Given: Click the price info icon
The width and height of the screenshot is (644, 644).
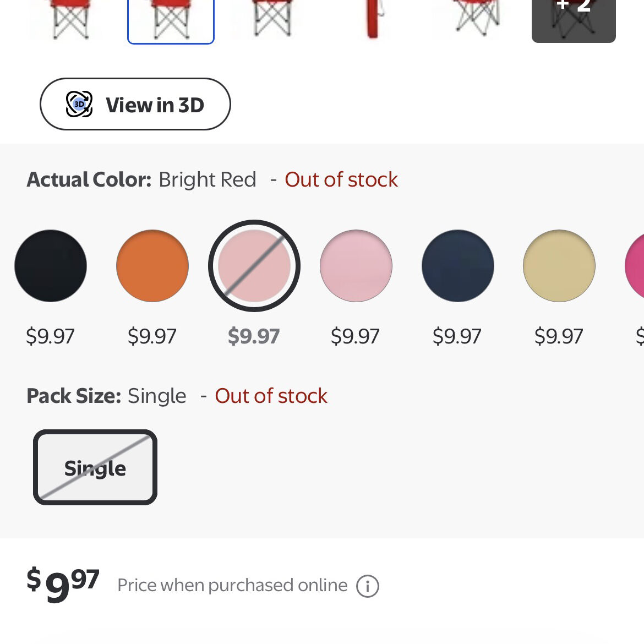Looking at the screenshot, I should coord(368,586).
